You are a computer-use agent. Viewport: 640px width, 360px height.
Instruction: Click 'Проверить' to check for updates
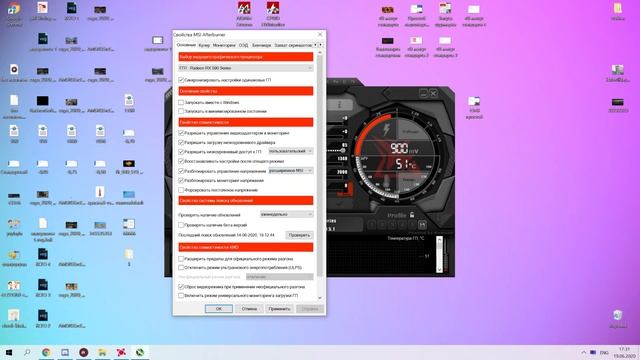click(x=299, y=235)
